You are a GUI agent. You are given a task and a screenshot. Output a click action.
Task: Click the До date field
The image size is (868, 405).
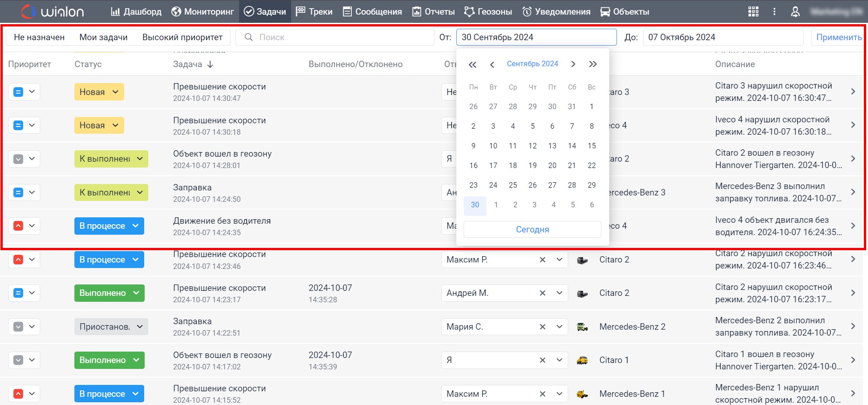click(723, 37)
